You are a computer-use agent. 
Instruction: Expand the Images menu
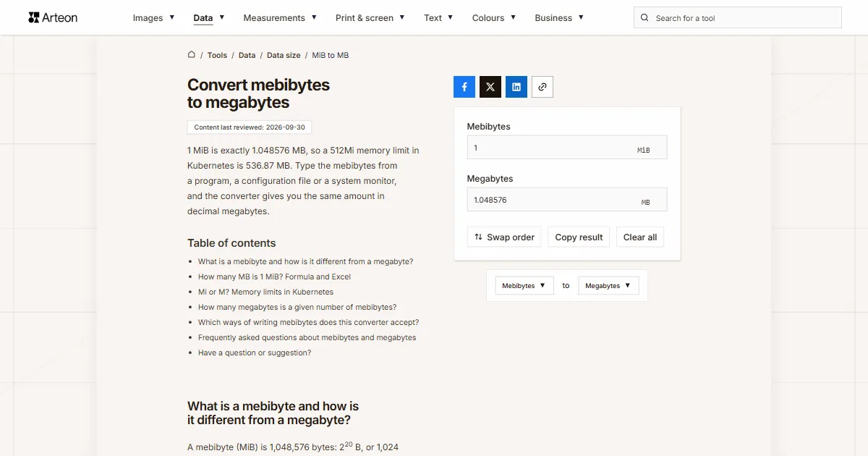click(153, 18)
